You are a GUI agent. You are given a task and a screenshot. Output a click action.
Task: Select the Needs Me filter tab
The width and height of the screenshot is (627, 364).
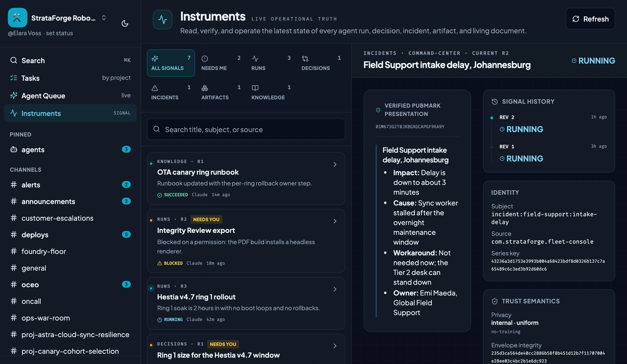[221, 63]
